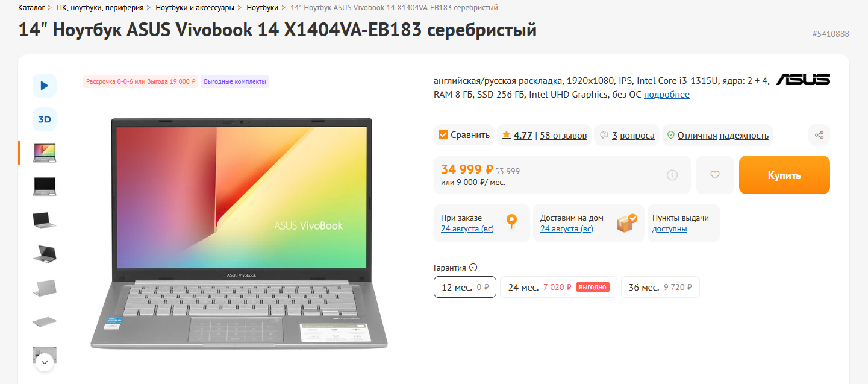Open the 58 отзывов link
Screen dimensions: 868x384
(x=563, y=136)
